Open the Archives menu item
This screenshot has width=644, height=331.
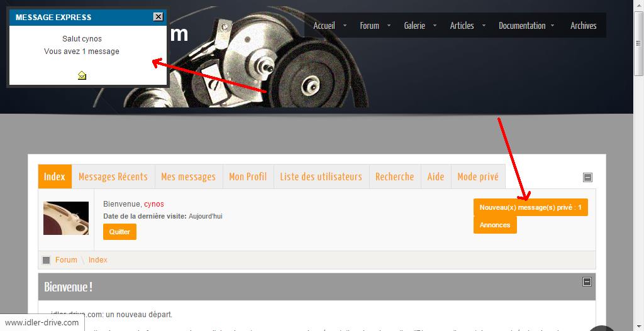pyautogui.click(x=583, y=26)
